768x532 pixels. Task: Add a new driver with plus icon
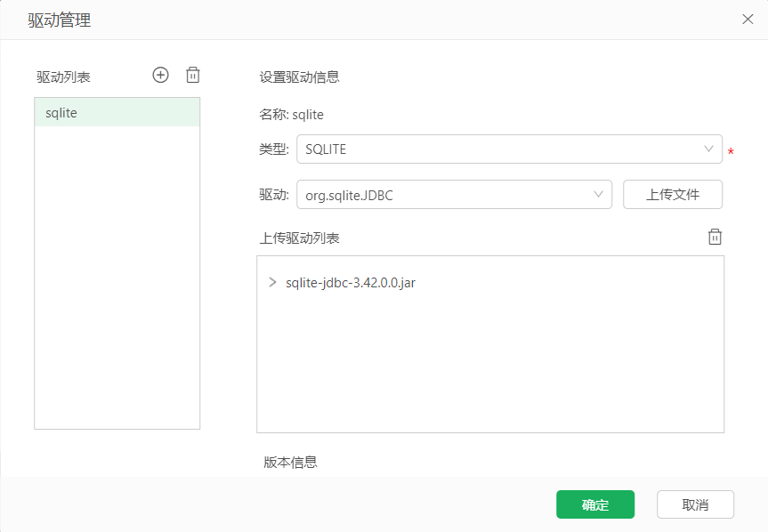161,75
